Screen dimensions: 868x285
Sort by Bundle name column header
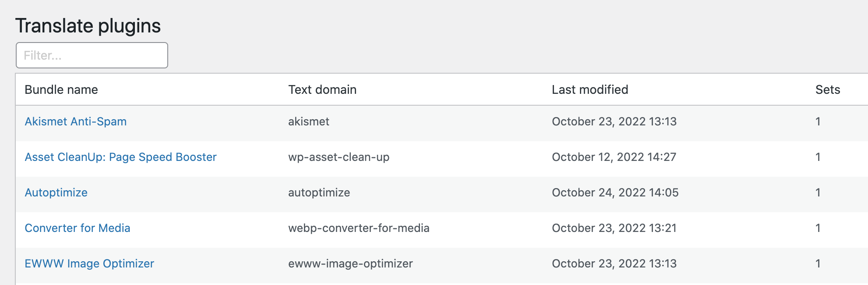pos(61,89)
